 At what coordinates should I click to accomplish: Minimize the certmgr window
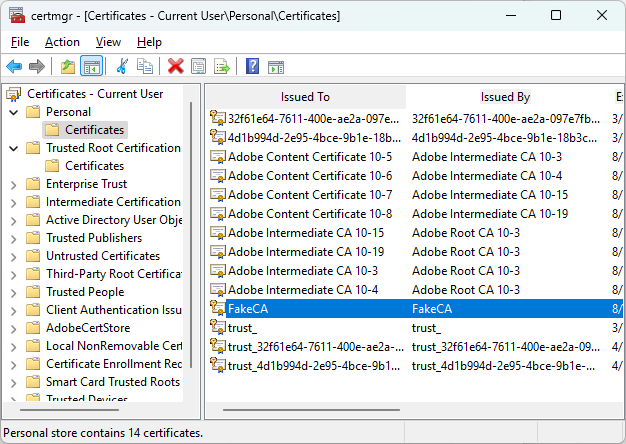click(x=511, y=15)
